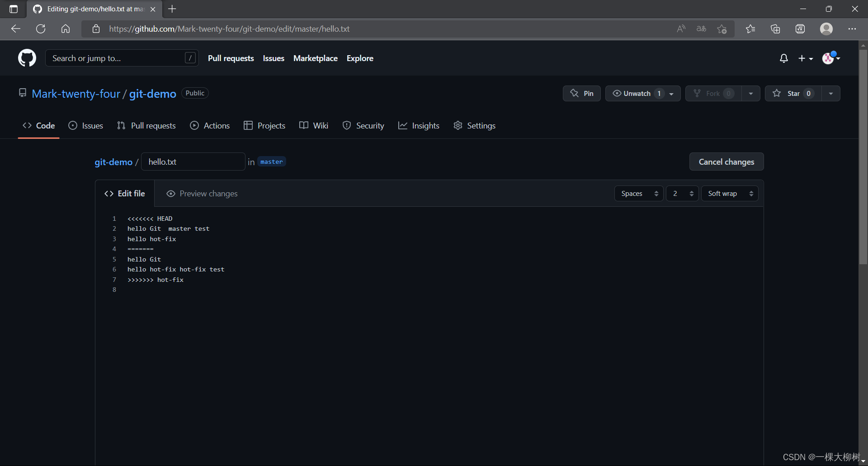
Task: Star the git-demo repository
Action: pos(793,93)
